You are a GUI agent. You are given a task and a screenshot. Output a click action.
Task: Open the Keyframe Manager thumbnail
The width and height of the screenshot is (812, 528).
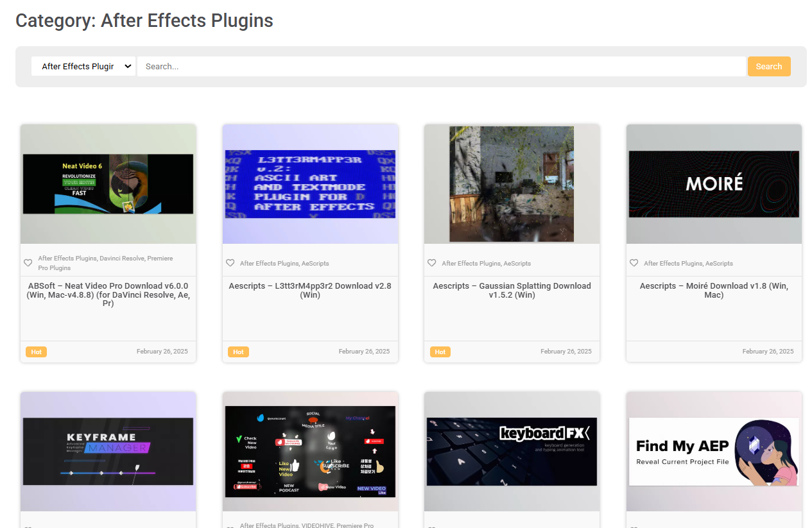coord(108,452)
